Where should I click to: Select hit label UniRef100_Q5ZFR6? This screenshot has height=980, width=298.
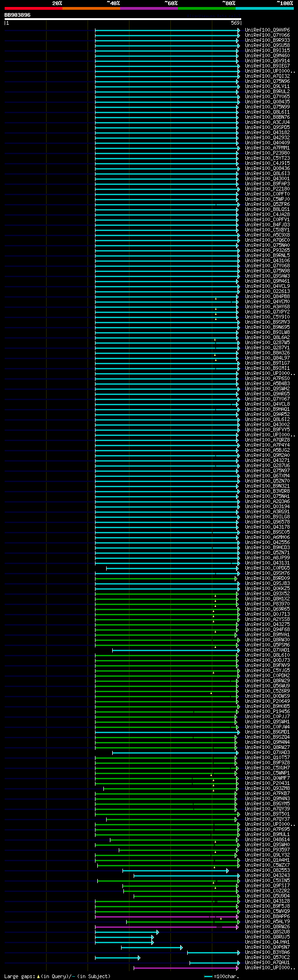(267, 204)
